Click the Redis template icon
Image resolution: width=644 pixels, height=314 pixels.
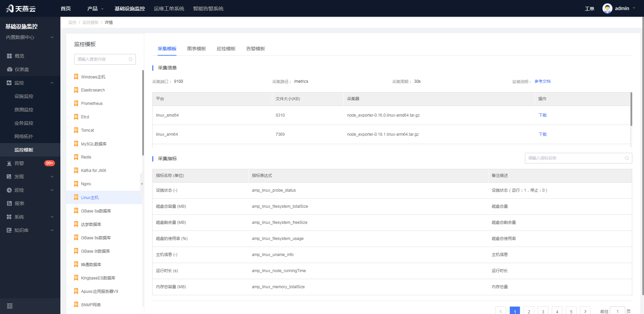coord(76,157)
